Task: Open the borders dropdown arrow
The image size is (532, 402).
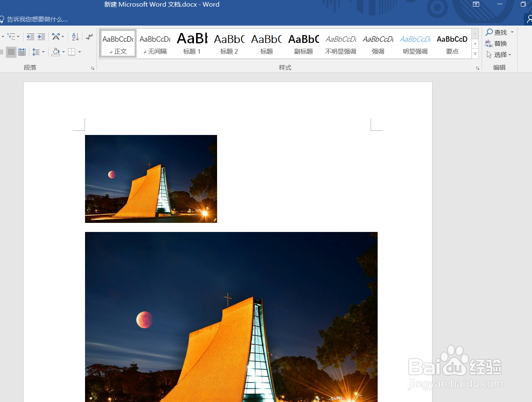Action: pos(80,52)
